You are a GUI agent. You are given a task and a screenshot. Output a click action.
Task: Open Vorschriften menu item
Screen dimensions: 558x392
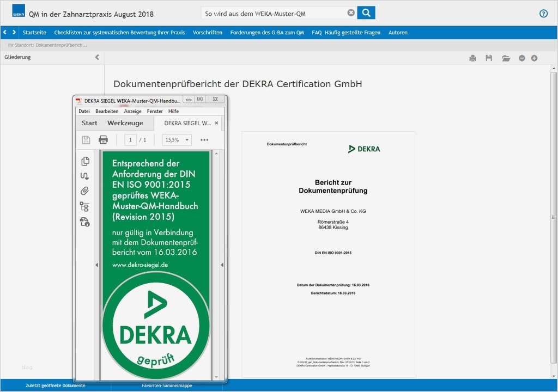pyautogui.click(x=208, y=32)
